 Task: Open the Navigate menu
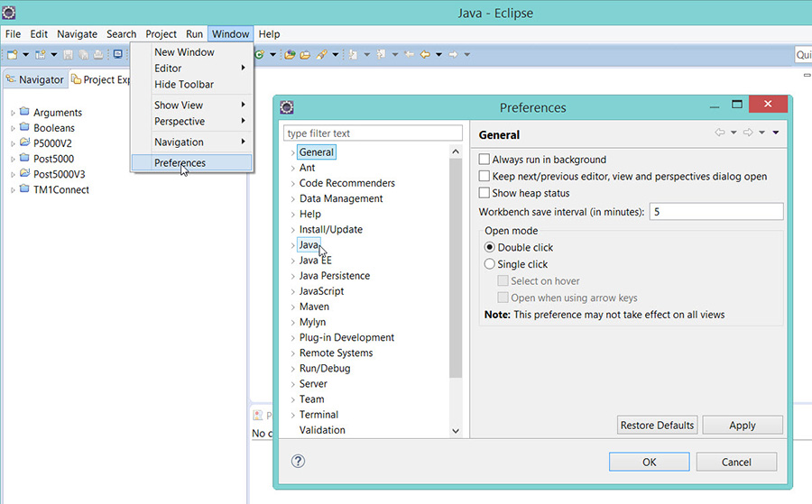[78, 34]
